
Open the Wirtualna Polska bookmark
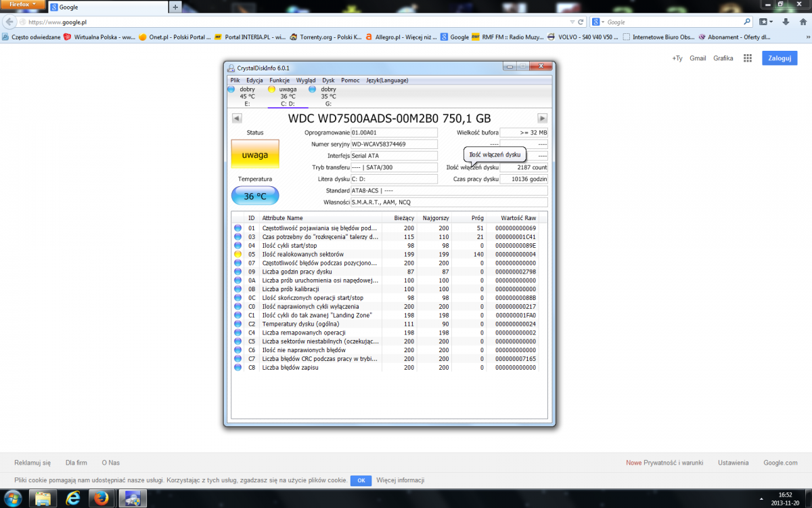(x=100, y=37)
